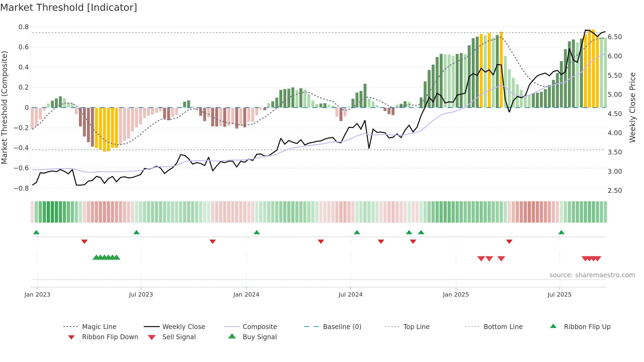Viewport: 644px width, 362px height.
Task: Click the 5.00 price axis tick label
Action: pos(615,94)
